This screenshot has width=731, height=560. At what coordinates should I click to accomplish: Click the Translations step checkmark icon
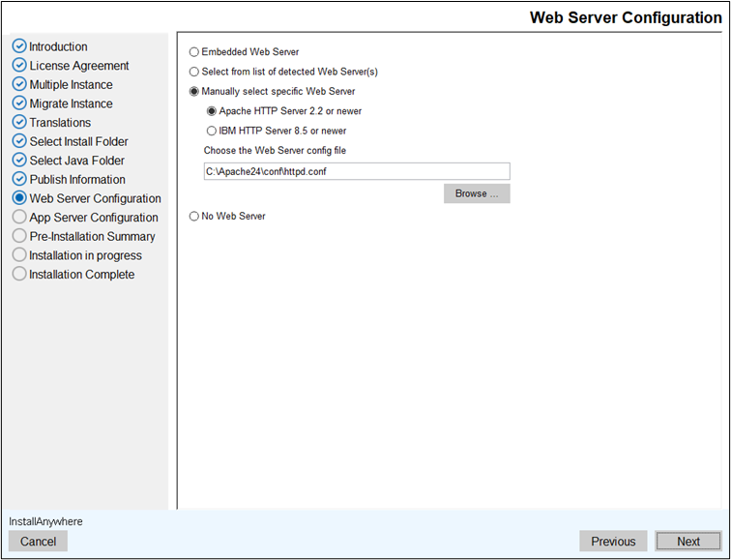[x=19, y=123]
